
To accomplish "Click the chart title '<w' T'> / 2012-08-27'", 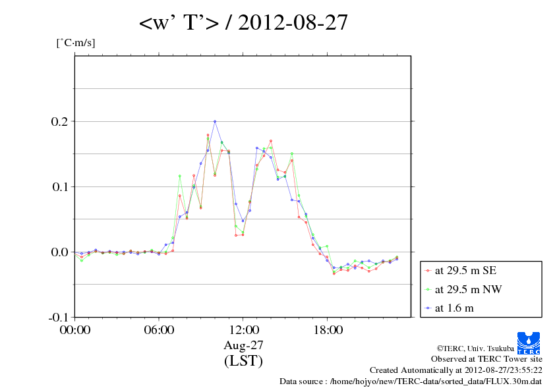I will 243,22.
